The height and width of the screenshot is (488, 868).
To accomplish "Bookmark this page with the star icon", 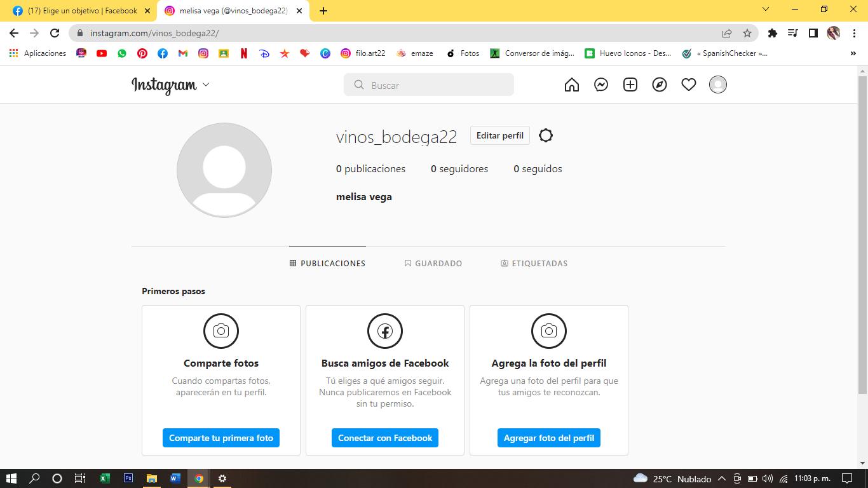I will (747, 33).
